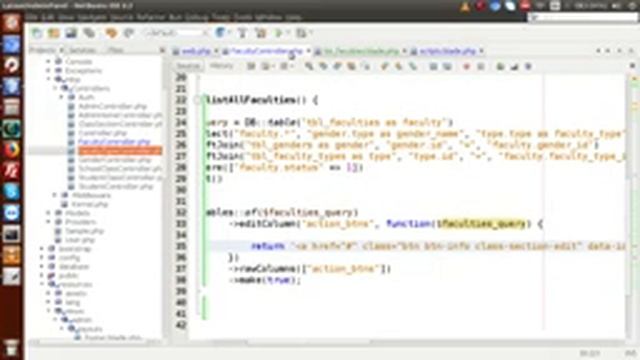Click the Stop Macro Recording icon
The width and height of the screenshot is (640, 360).
[x=481, y=66]
